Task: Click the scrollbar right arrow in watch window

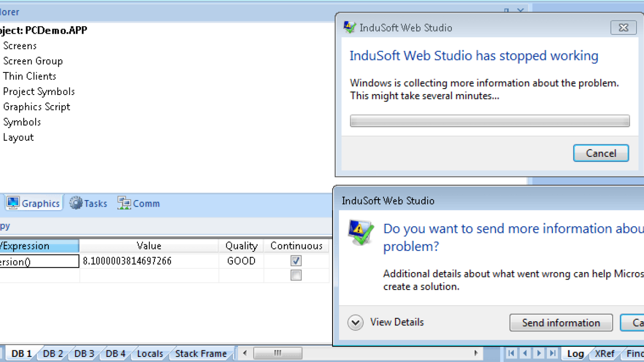Action: tap(477, 353)
